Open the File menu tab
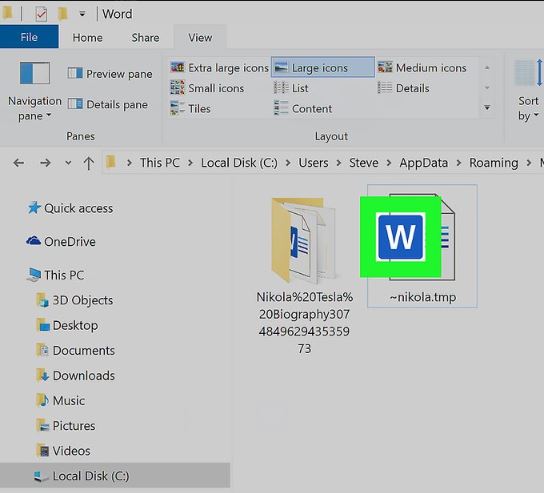 [29, 37]
